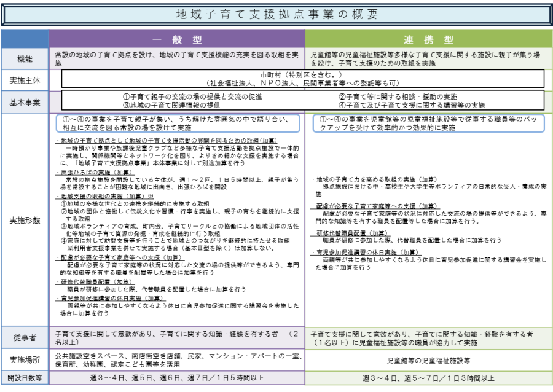Select the 連携型 column header
Screen dimensions: 553x392
pyautogui.click(x=429, y=39)
